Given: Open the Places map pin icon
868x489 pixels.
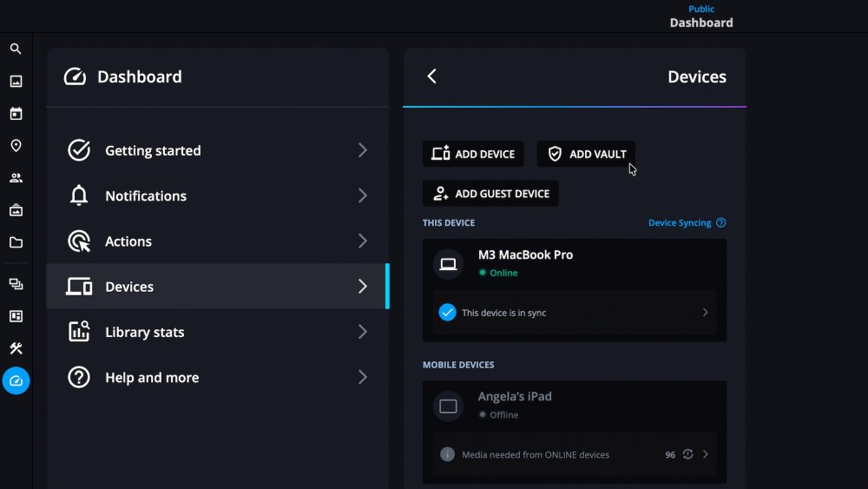Looking at the screenshot, I should pos(16,146).
